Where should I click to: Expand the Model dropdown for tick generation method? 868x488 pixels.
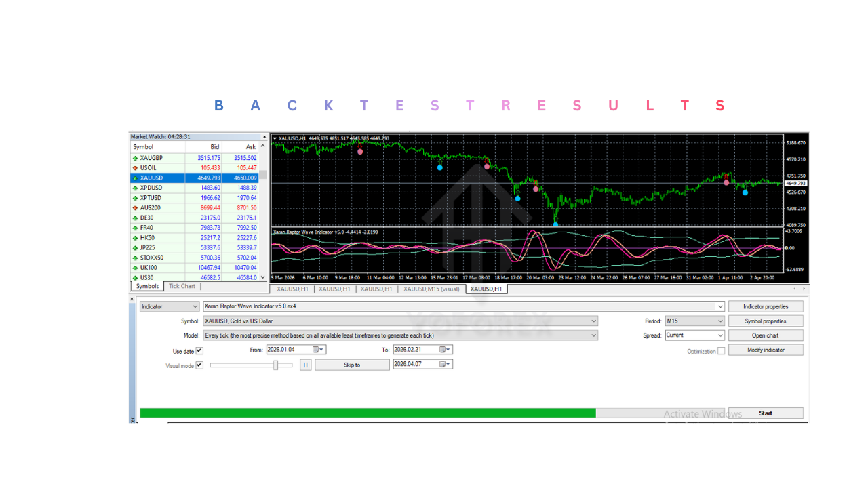[593, 335]
